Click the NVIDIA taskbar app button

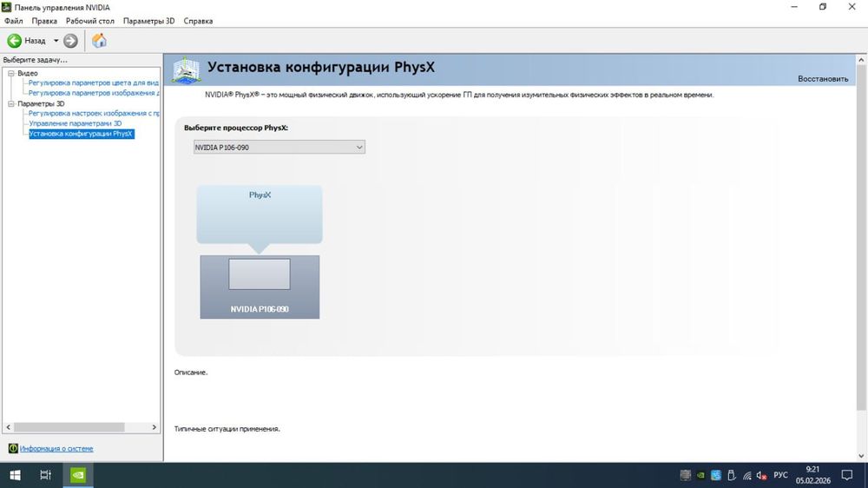coord(78,475)
